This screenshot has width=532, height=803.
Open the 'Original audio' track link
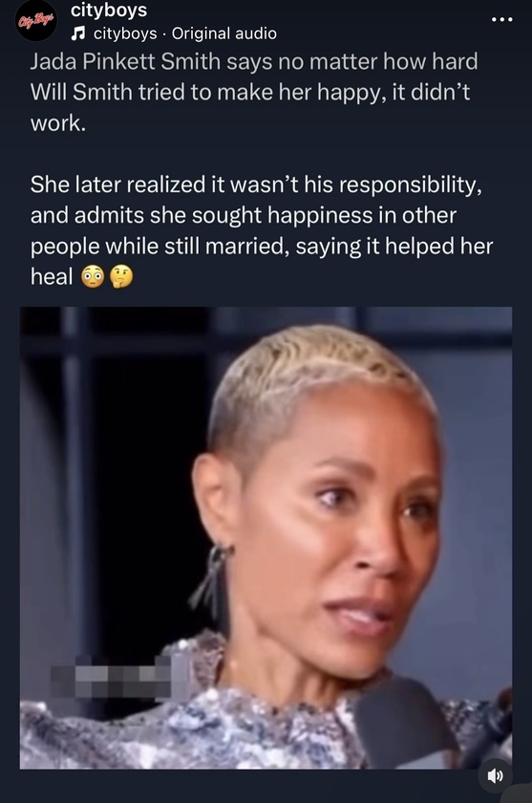[x=224, y=33]
